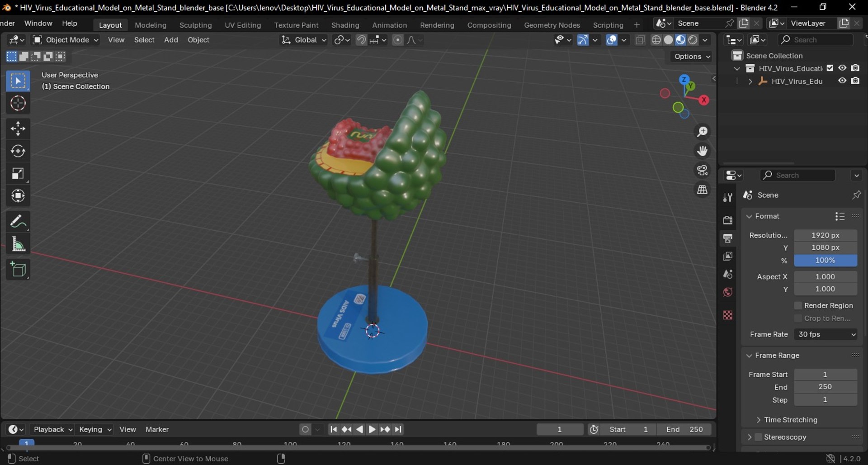Open the Output properties tab icon
The width and height of the screenshot is (868, 465).
pos(728,238)
